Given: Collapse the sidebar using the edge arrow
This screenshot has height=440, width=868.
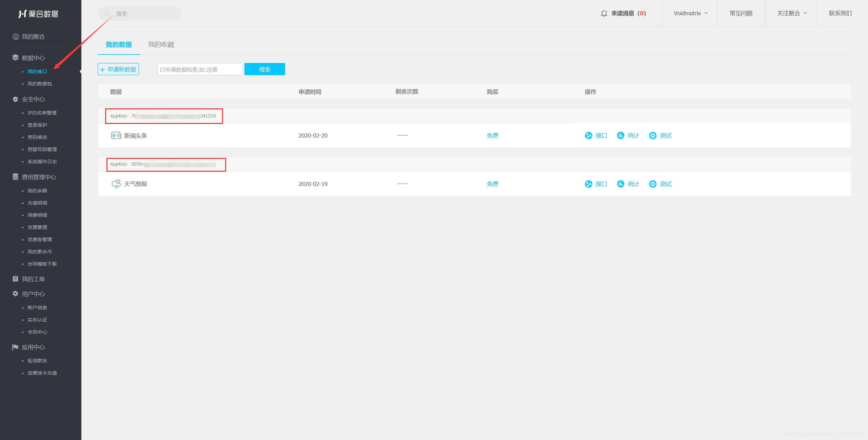Looking at the screenshot, I should pos(81,71).
